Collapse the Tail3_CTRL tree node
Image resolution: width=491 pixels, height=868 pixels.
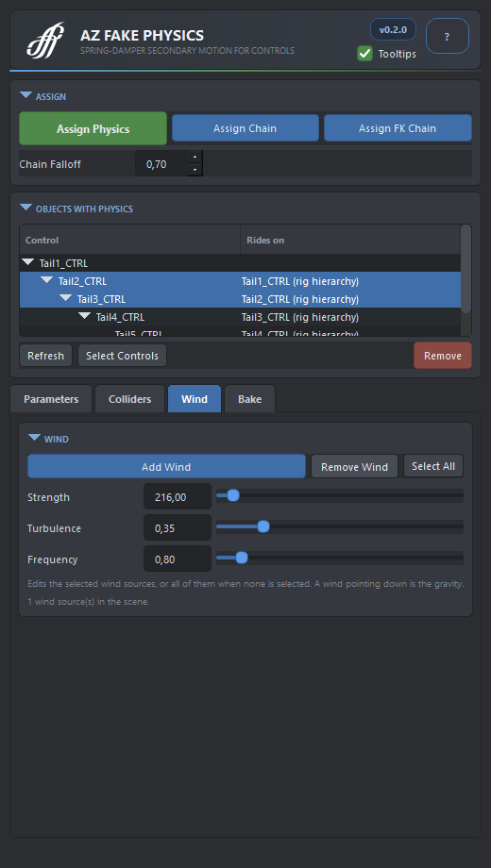point(65,298)
